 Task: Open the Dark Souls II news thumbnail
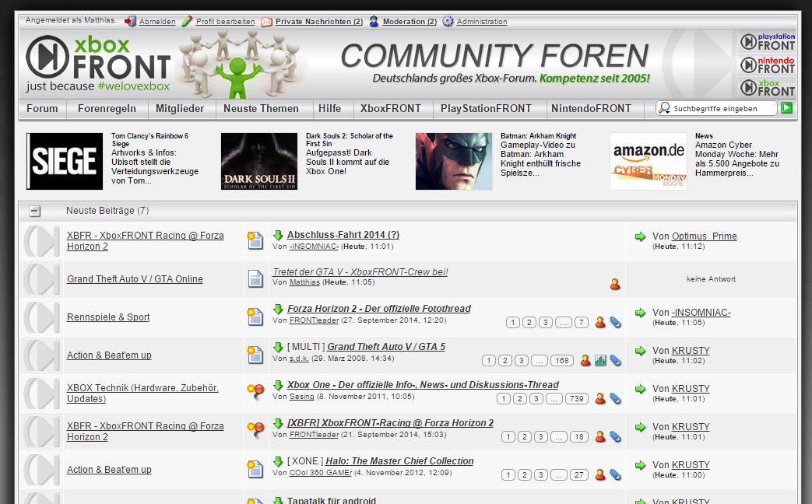(x=259, y=161)
